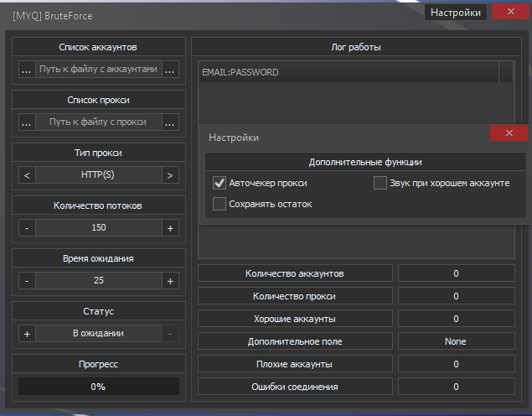Click the Прогресс bar showing 0%
The height and width of the screenshot is (416, 532).
pyautogui.click(x=98, y=387)
